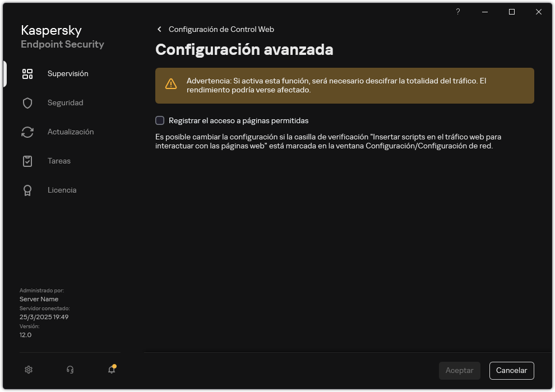Open Tareas using its clipboard icon
Screen dimensions: 555x392
pos(27,161)
